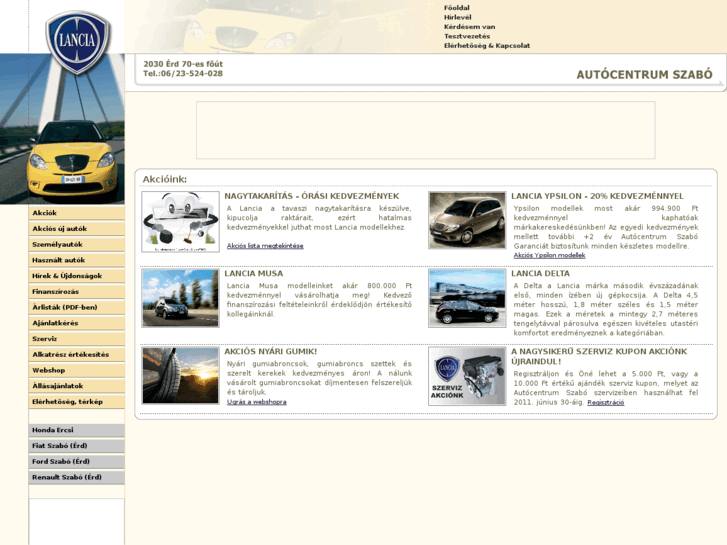The width and height of the screenshot is (727, 545).
Task: Click the cartoon cleaning car thumbnail
Action: [180, 222]
